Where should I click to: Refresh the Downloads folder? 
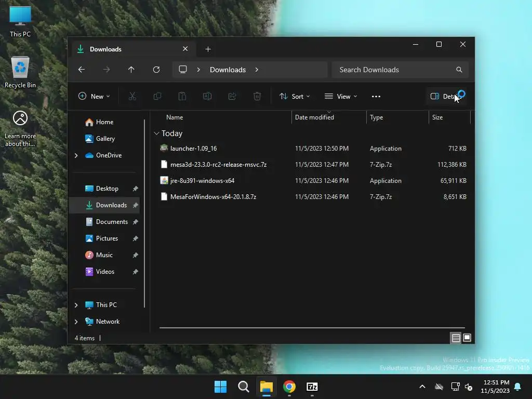(156, 70)
